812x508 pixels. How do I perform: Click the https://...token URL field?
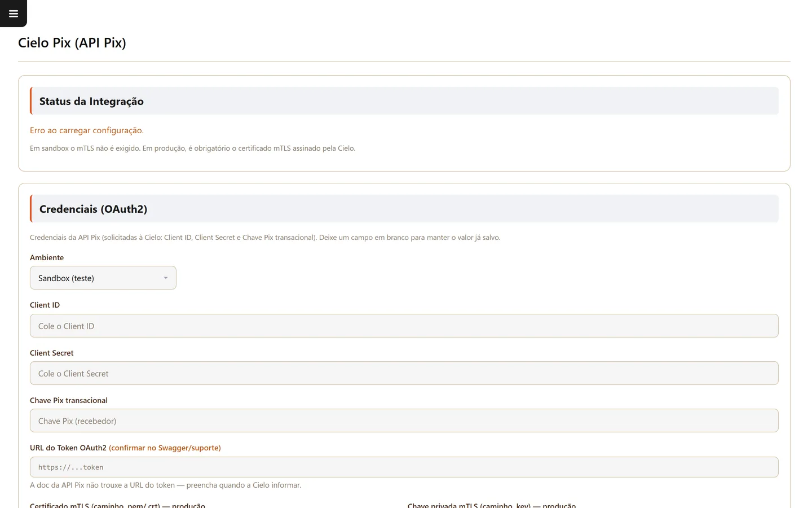[x=404, y=467]
